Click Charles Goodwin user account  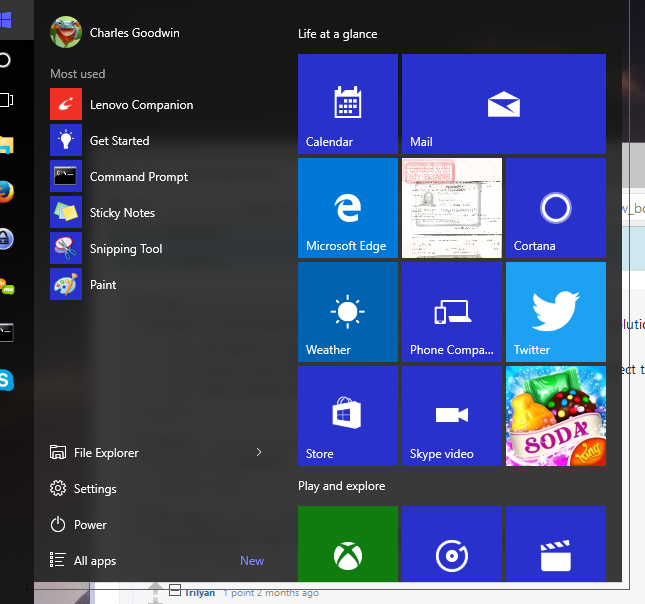134,33
